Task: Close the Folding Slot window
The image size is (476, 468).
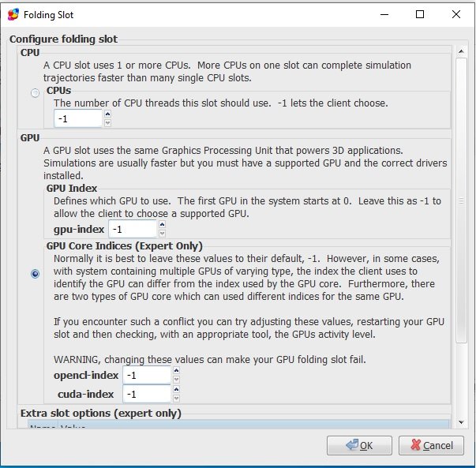Action: 456,14
